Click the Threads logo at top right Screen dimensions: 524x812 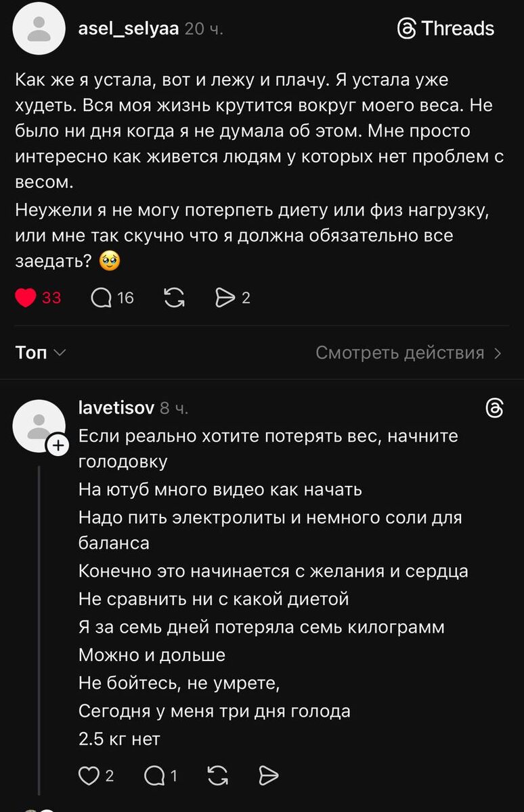(x=445, y=28)
